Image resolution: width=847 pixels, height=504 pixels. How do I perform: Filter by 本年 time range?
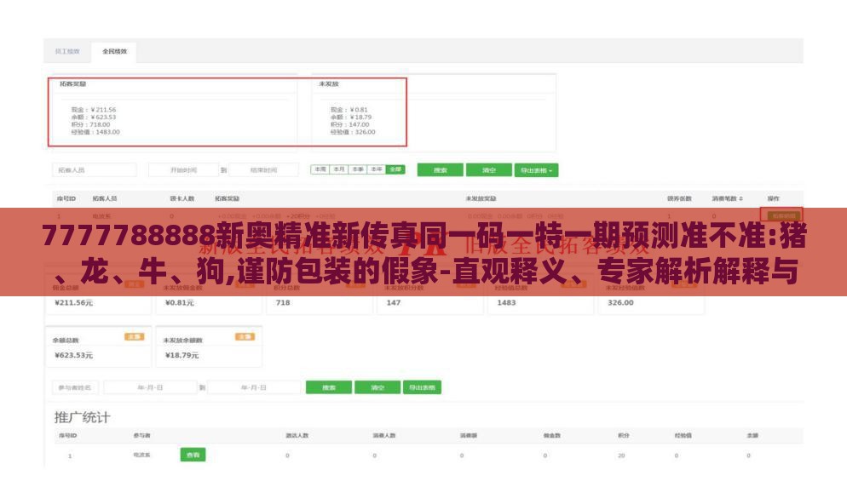click(377, 169)
